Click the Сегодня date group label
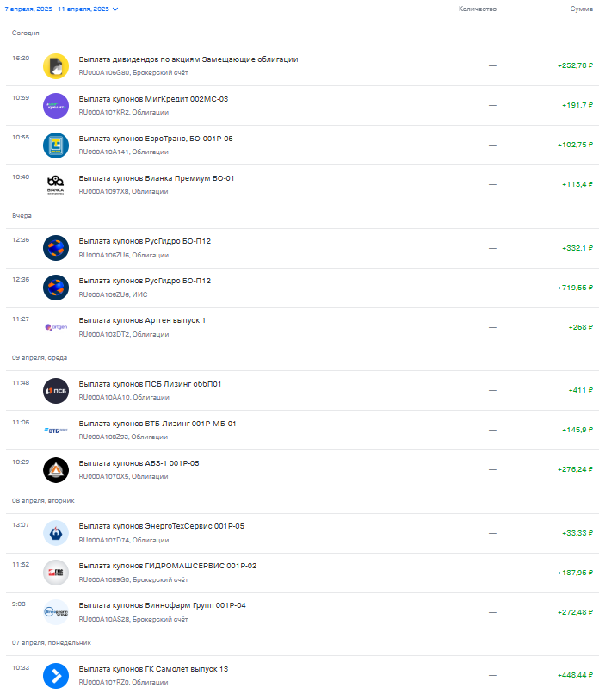The image size is (599, 700). (26, 33)
